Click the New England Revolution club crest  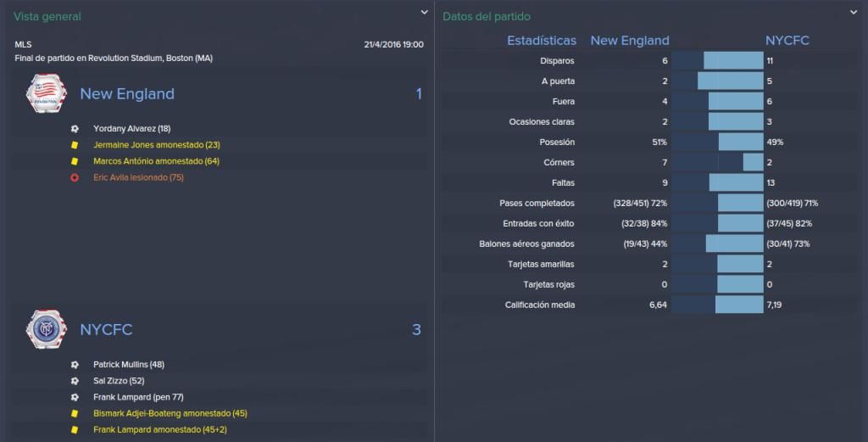pos(47,93)
